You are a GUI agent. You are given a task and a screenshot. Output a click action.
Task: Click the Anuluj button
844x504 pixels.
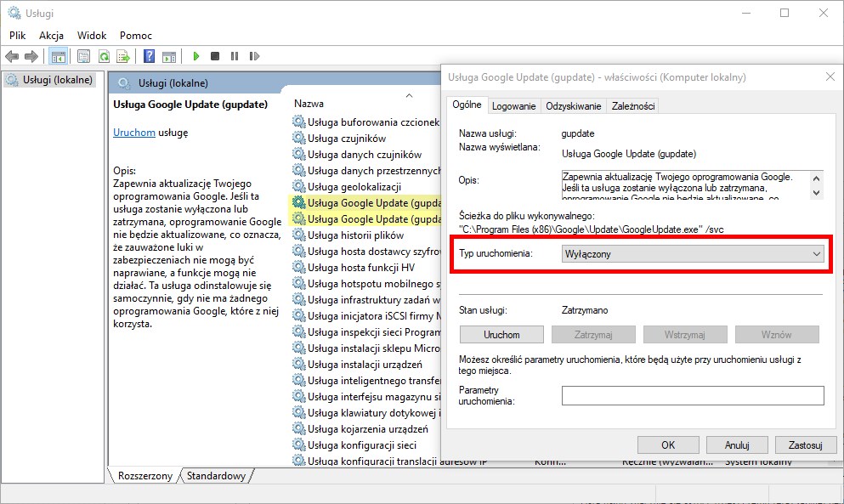[x=737, y=445]
